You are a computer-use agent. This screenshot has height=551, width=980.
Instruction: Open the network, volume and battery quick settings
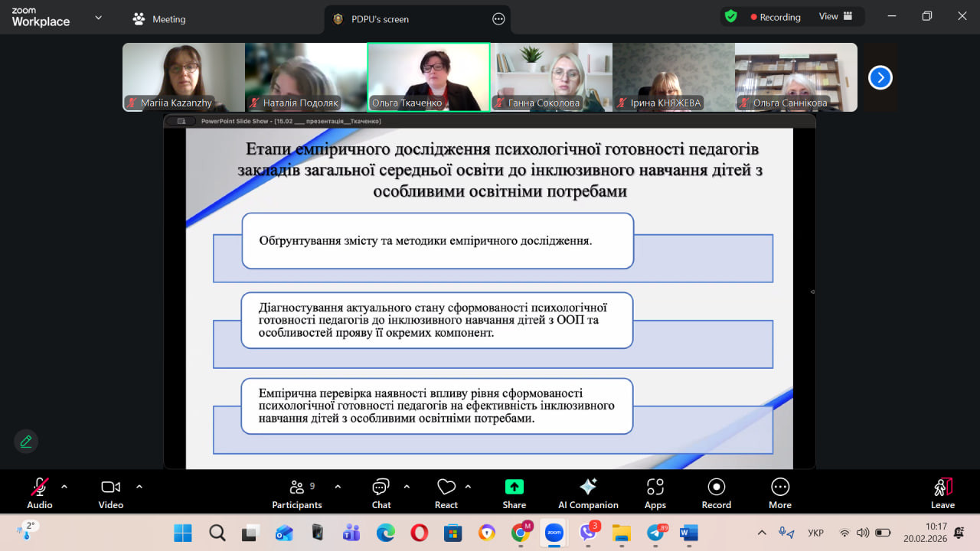(x=864, y=533)
